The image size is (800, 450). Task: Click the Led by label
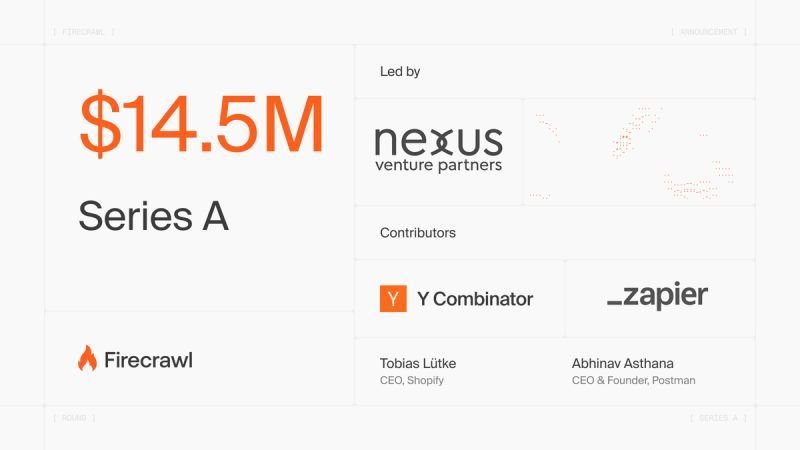[x=400, y=72]
